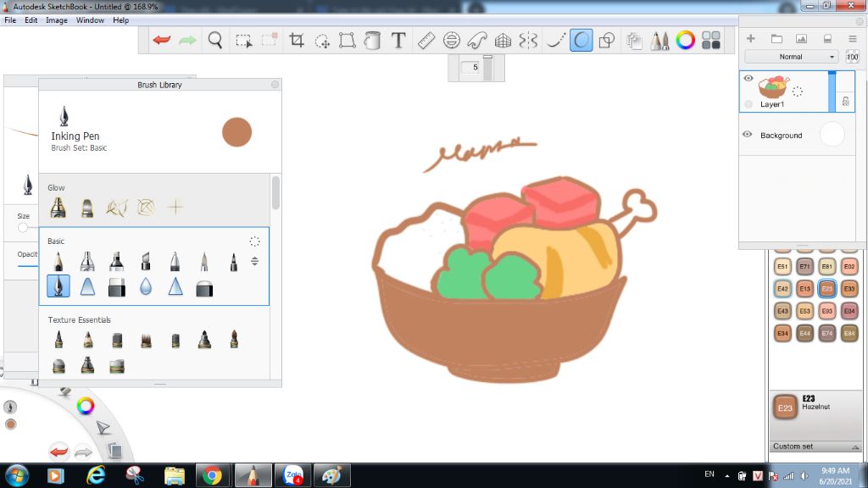
Task: Click the layer opacity value 100
Action: pyautogui.click(x=852, y=57)
